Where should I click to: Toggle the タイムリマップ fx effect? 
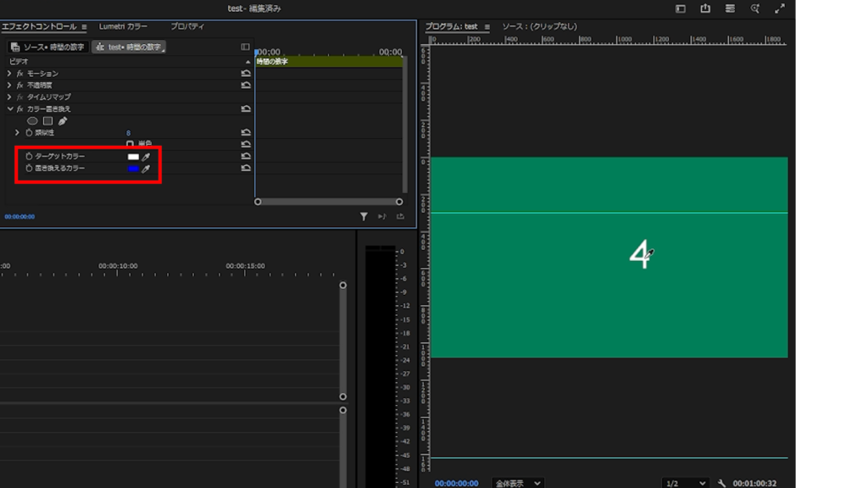(20, 97)
